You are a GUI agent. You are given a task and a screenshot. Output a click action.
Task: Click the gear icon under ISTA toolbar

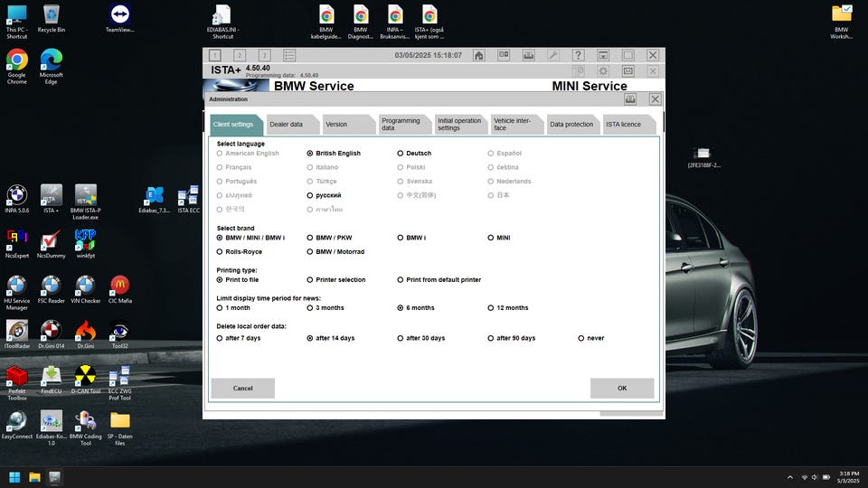(603, 70)
